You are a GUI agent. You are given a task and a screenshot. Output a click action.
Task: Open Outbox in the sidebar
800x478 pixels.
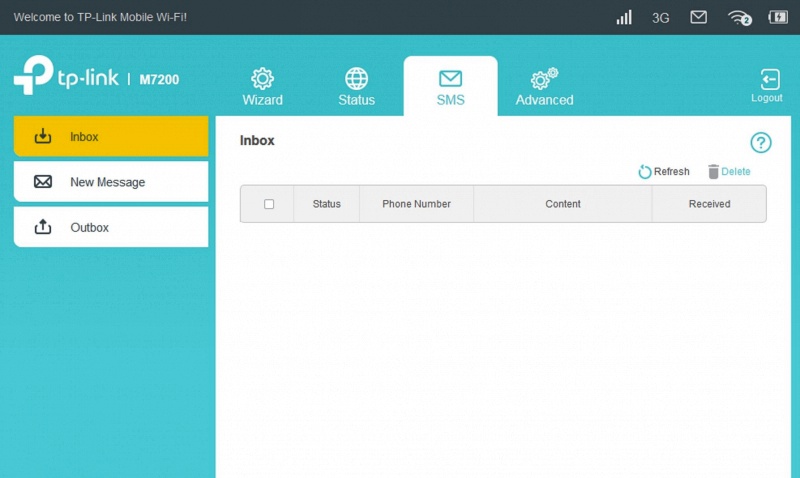click(110, 227)
